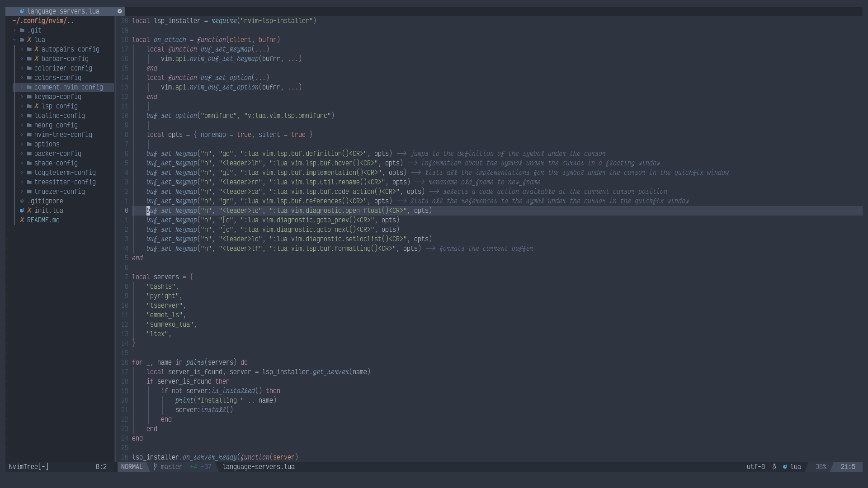Expand the treesitter-config folder chevron
This screenshot has height=488, width=868.
click(x=22, y=182)
